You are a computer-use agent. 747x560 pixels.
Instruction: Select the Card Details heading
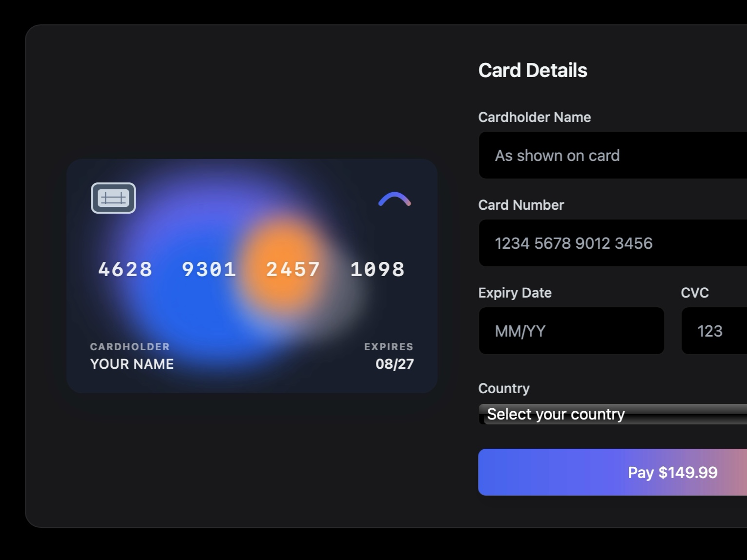(533, 70)
